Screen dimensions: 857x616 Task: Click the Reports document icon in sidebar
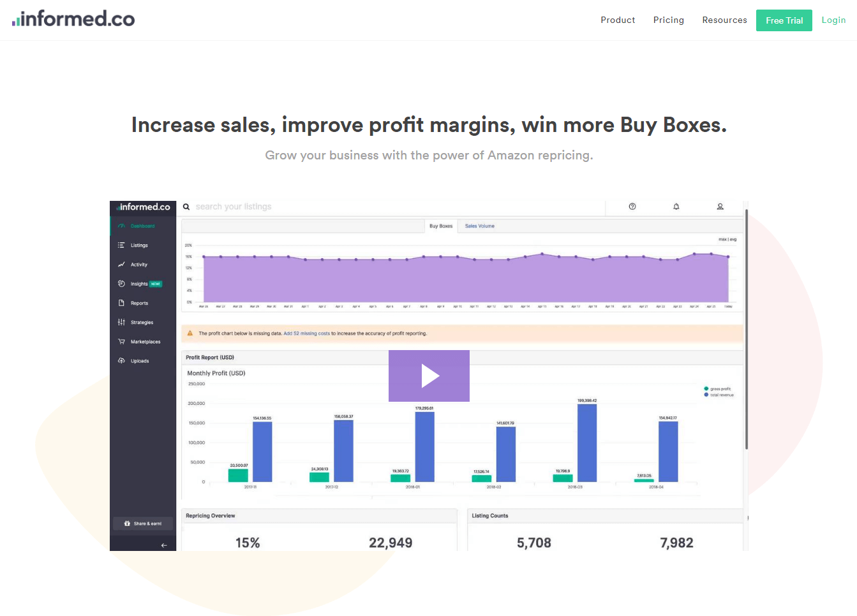(x=121, y=303)
